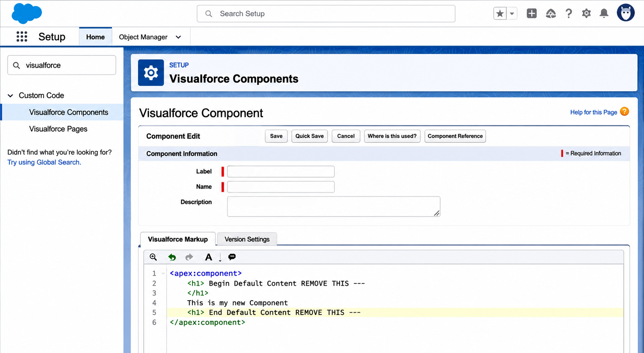The image size is (644, 353).
Task: Open the Help for this Page link
Action: click(593, 112)
